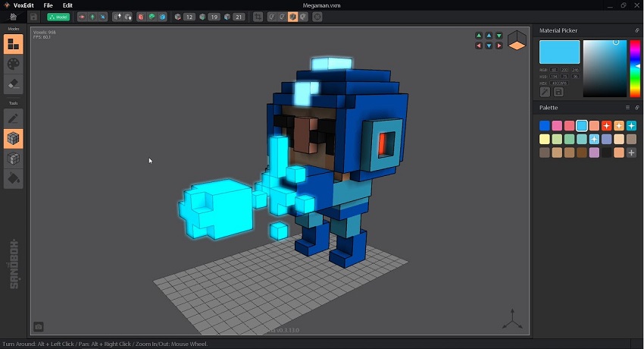
Task: Click the green Model mode button
Action: pyautogui.click(x=58, y=17)
